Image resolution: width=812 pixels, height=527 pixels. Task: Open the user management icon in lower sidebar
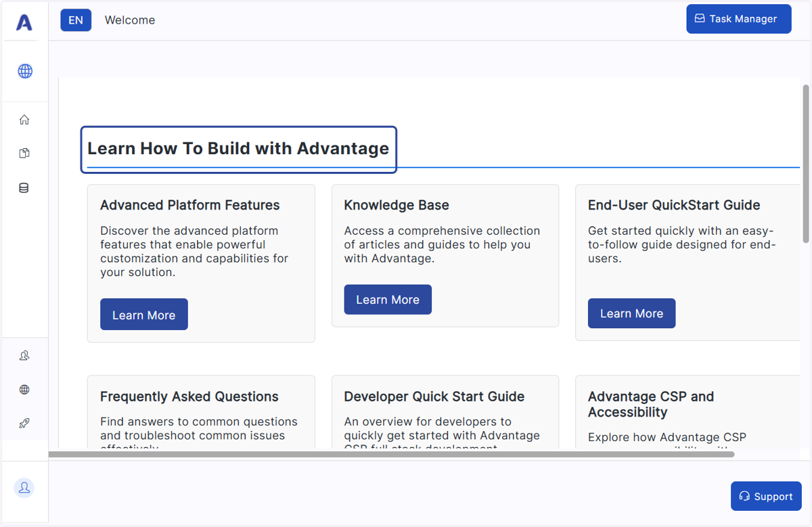24,356
